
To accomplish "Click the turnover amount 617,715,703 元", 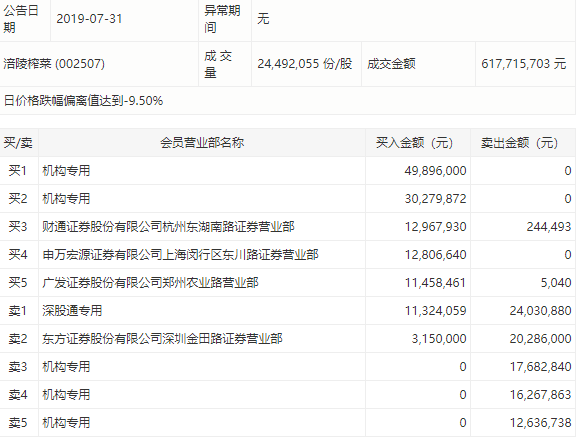I will pyautogui.click(x=523, y=64).
